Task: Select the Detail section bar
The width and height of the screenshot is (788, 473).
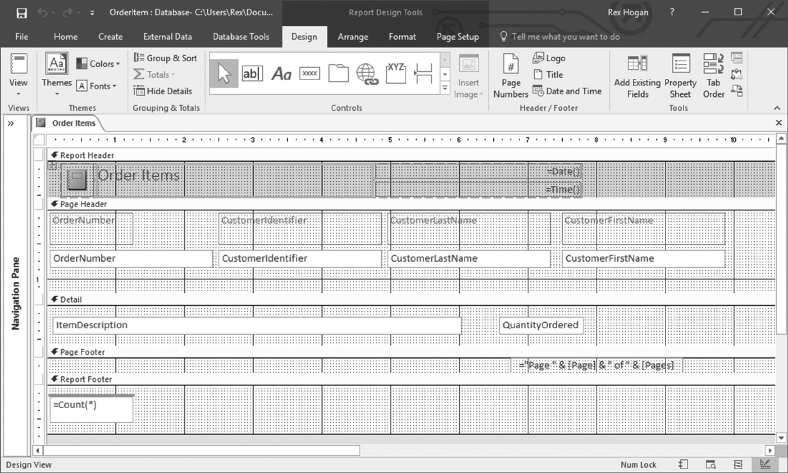Action: point(412,300)
